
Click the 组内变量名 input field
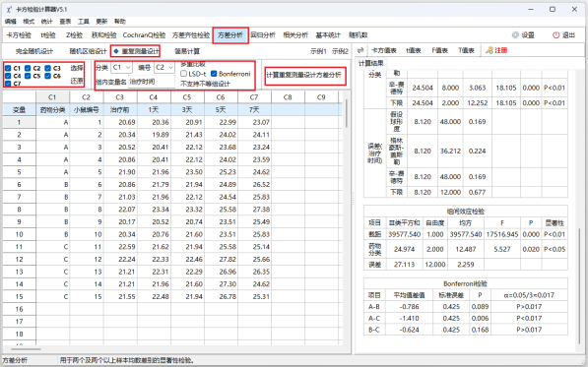pos(152,82)
